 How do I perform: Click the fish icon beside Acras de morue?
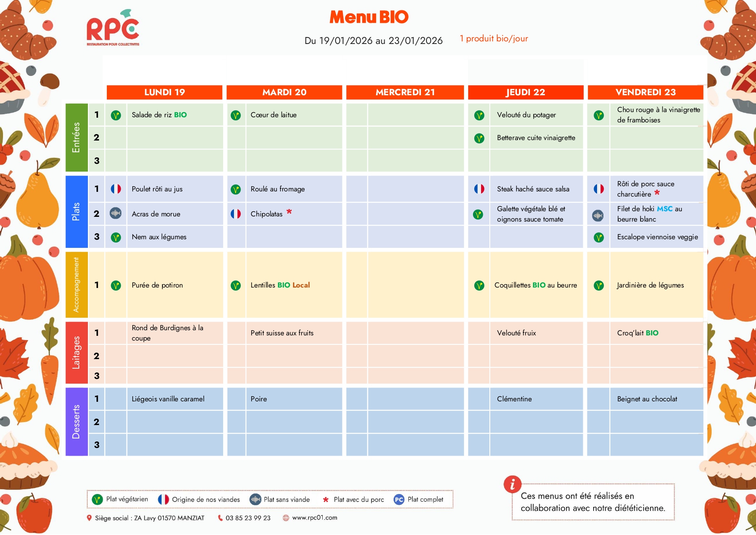(115, 213)
